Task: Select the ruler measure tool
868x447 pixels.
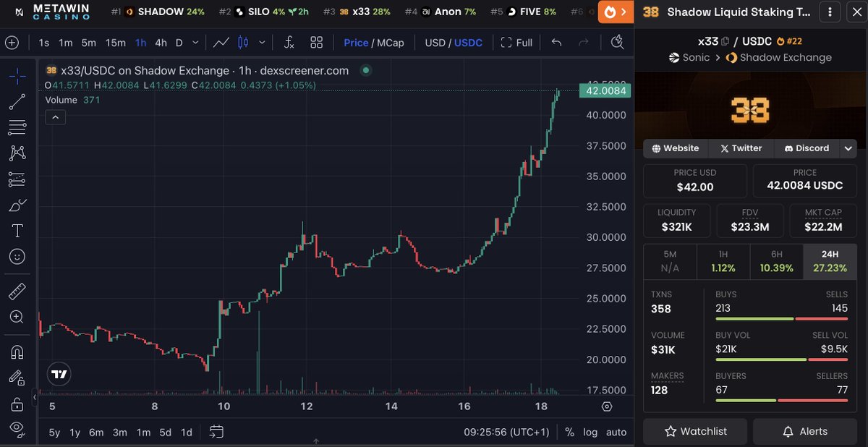Action: pyautogui.click(x=17, y=291)
